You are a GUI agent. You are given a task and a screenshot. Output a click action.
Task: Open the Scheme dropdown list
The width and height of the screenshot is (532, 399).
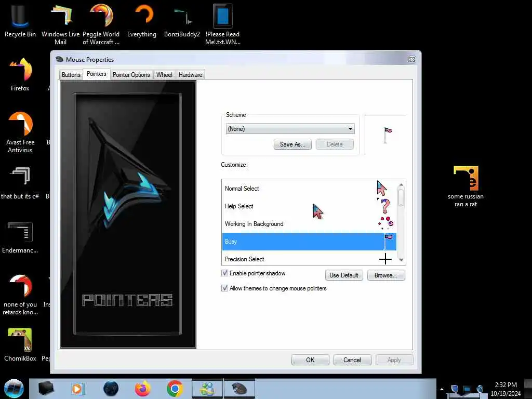pos(290,129)
